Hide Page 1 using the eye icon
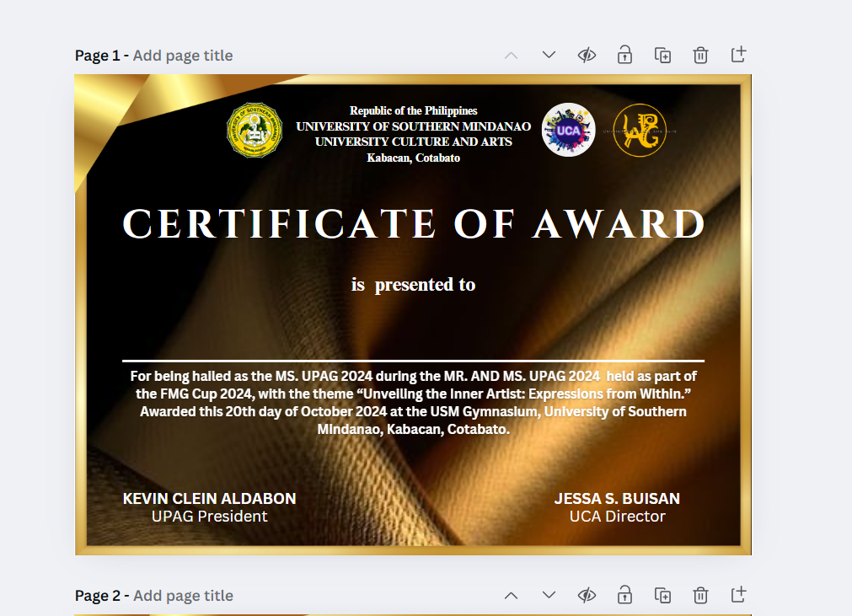852x616 pixels. coord(587,55)
